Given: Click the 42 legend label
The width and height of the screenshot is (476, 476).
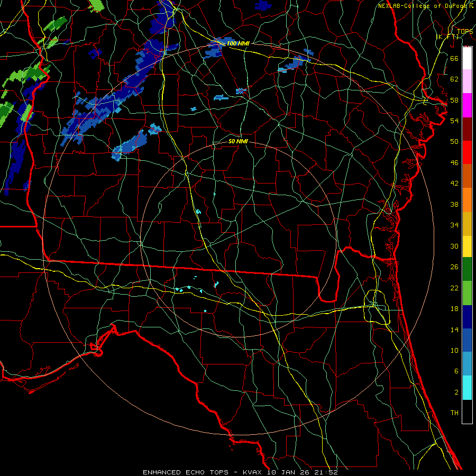Looking at the screenshot, I should (x=454, y=184).
